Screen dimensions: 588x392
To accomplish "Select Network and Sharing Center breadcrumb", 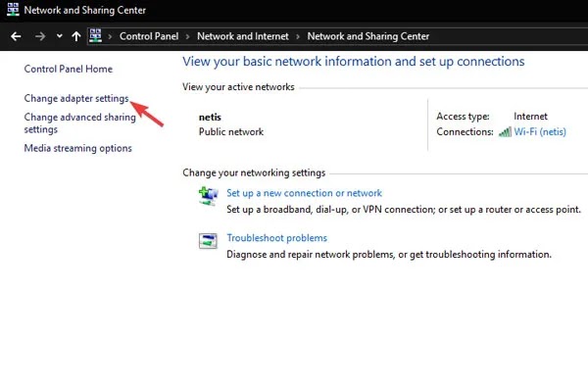I will pos(367,36).
